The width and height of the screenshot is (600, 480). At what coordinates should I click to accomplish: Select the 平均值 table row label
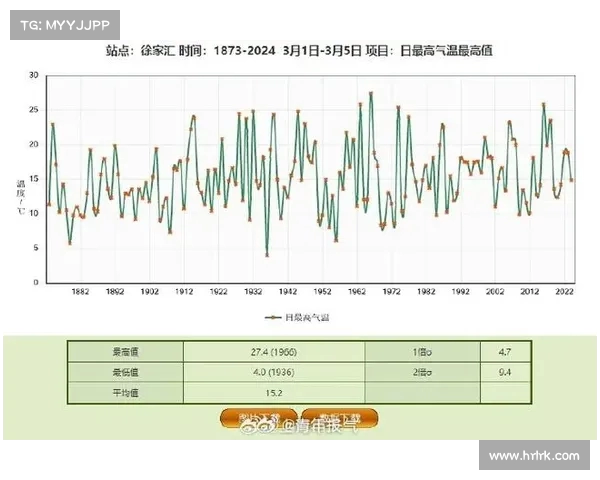click(125, 392)
